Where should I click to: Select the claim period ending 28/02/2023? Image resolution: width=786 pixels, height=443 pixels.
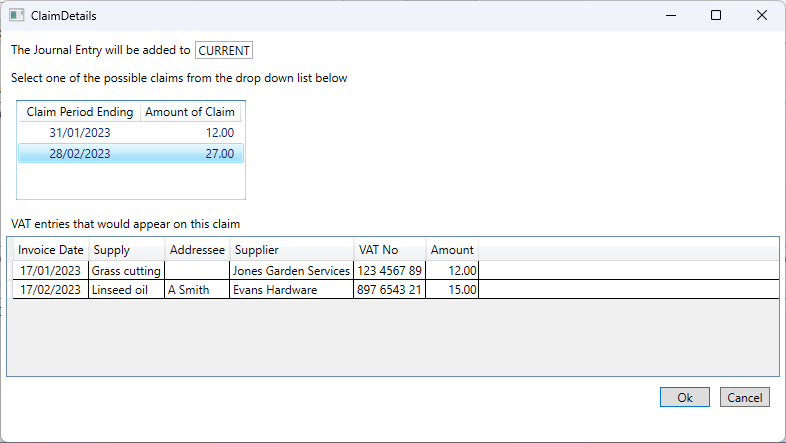pos(131,153)
